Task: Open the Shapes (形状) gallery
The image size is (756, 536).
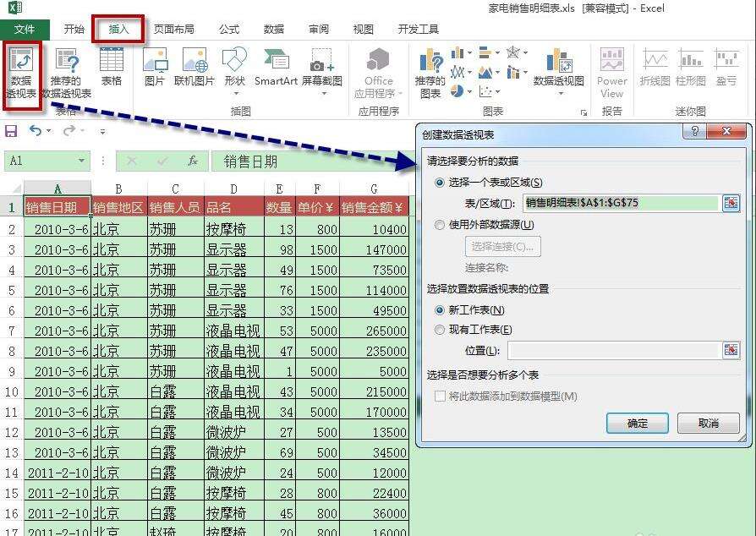Action: (235, 71)
